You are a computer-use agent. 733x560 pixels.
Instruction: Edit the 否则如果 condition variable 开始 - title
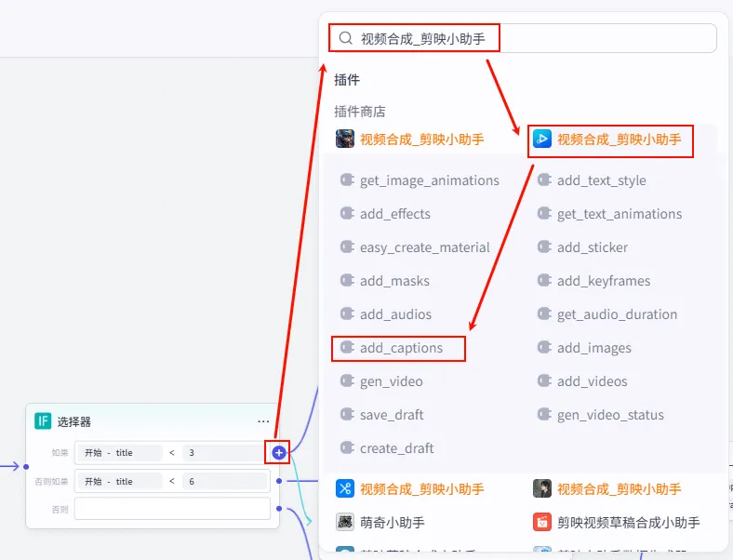pos(119,482)
